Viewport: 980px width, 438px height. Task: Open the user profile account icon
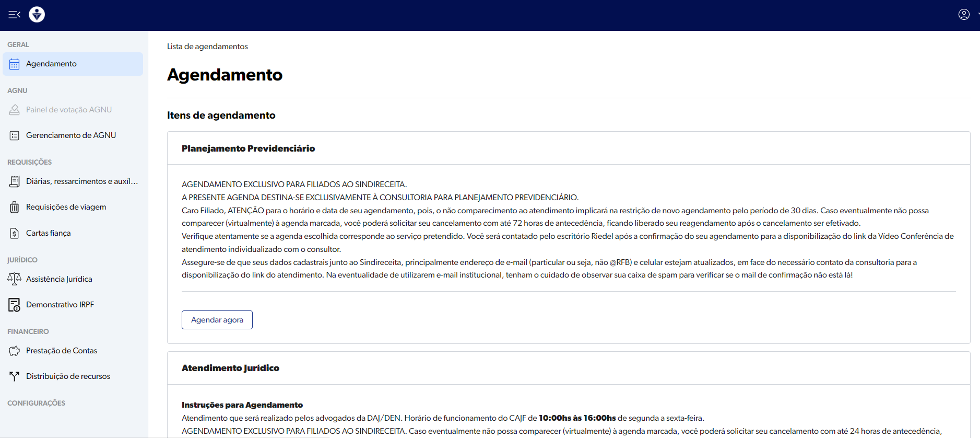(x=964, y=15)
